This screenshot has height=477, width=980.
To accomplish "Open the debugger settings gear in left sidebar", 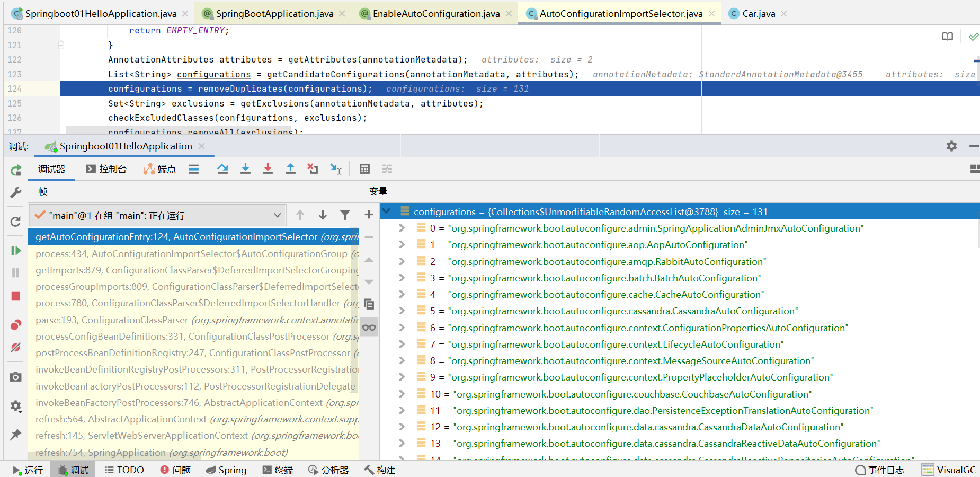I will tap(16, 407).
